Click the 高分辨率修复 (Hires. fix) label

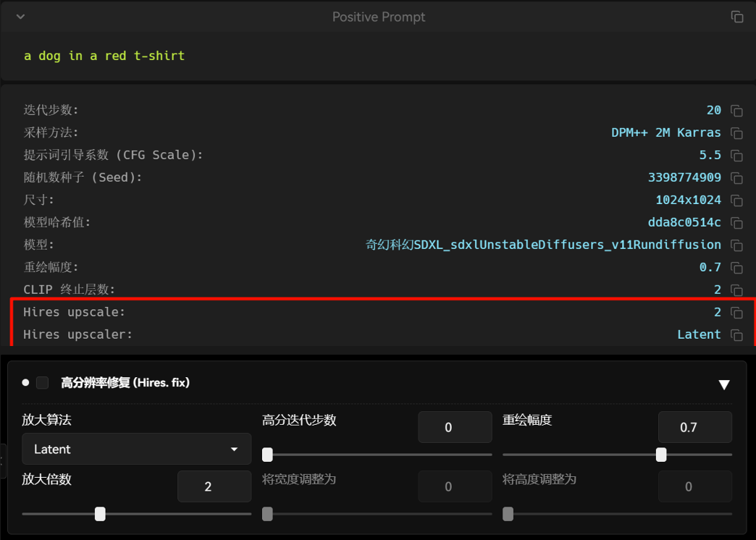125,382
